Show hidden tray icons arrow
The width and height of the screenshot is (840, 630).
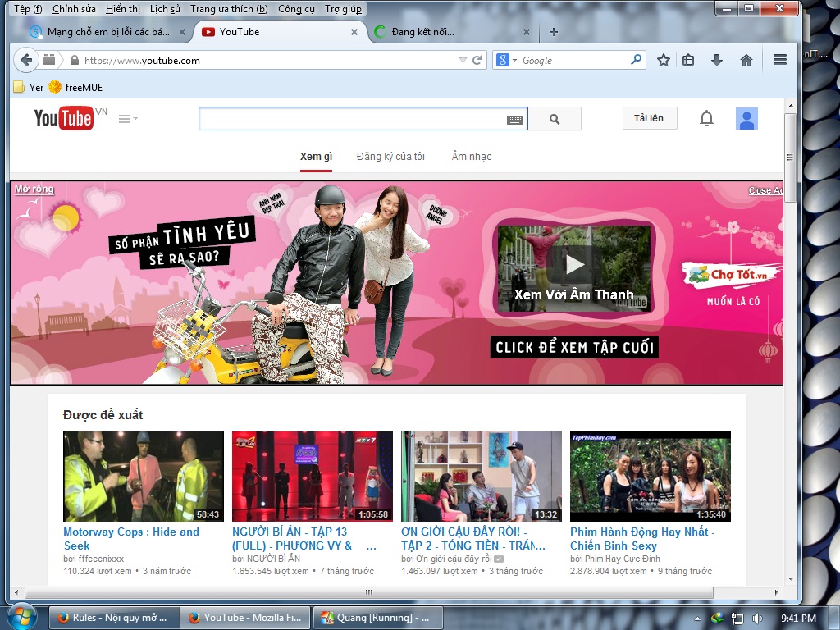[x=697, y=619]
